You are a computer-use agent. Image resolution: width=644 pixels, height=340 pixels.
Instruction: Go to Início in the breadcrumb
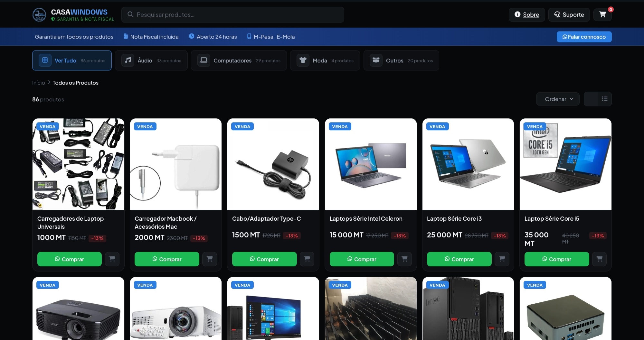pos(39,83)
